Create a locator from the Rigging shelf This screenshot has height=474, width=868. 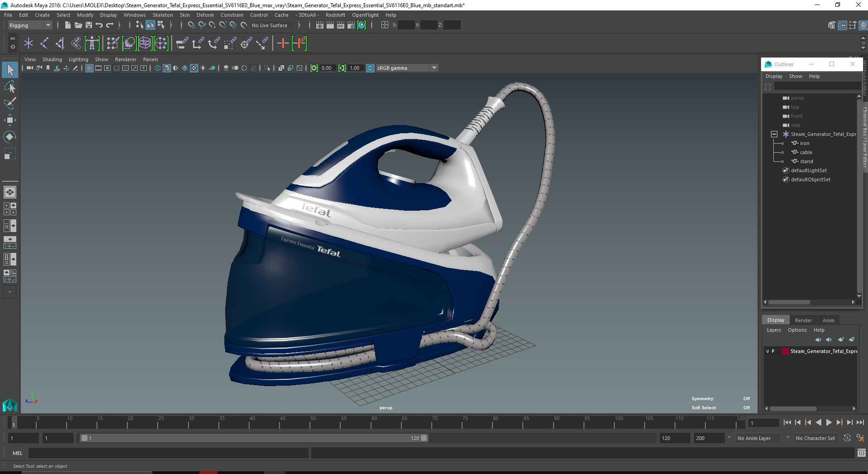click(x=29, y=44)
